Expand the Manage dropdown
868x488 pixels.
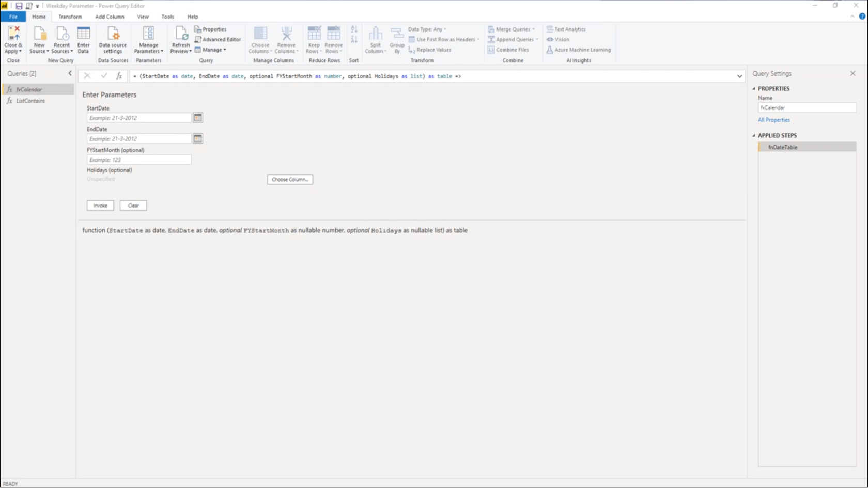click(211, 50)
